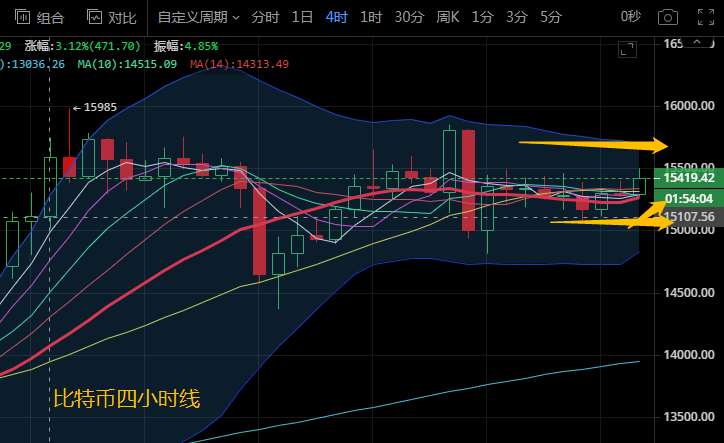Expand the chart pane with the corner-arrows icon
Screen dimensions: 724x443
627,49
